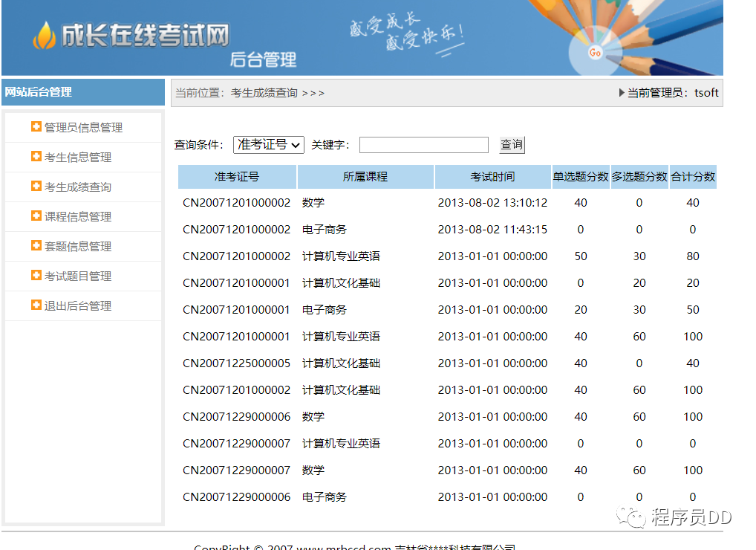Click the 成长在线考试网 site title

coord(145,36)
